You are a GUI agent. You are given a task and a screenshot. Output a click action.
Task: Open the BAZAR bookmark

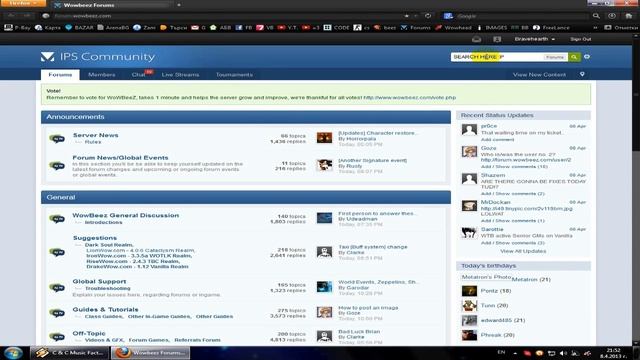(x=79, y=27)
